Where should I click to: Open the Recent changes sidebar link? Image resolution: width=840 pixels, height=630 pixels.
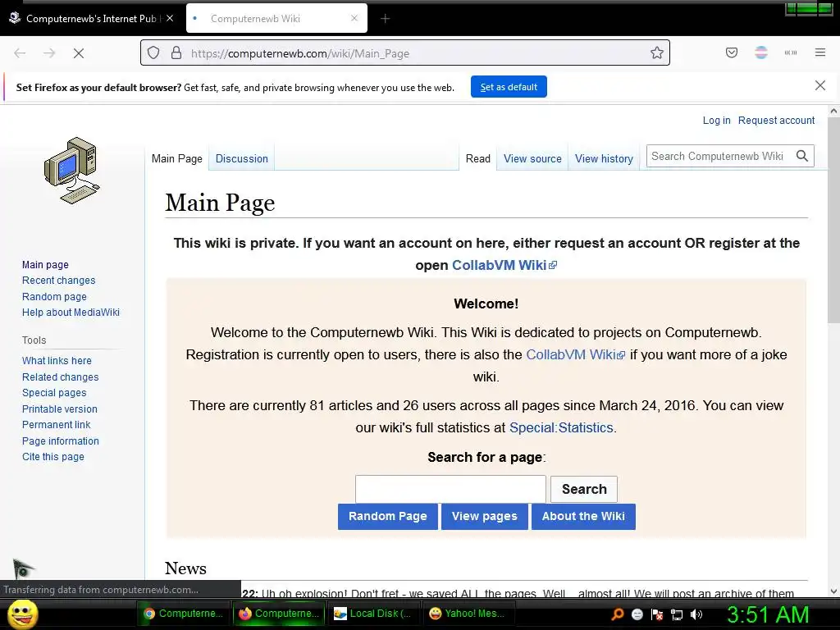click(58, 281)
